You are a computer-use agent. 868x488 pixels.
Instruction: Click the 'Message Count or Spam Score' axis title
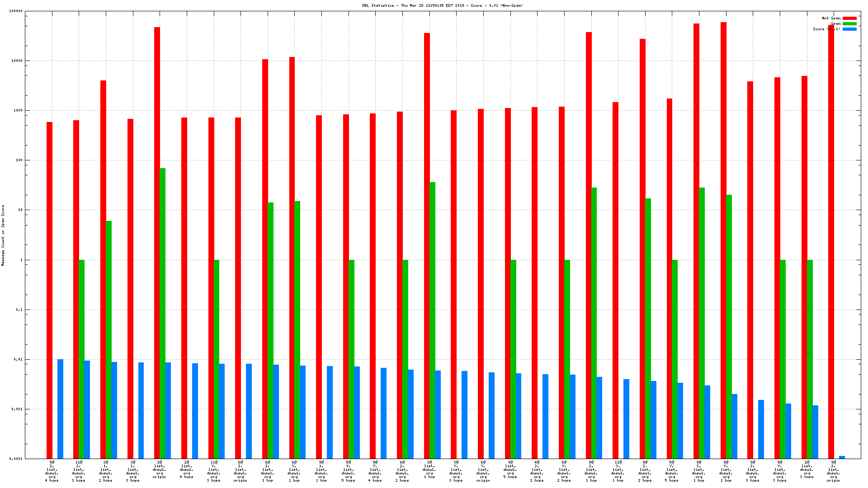3,235
